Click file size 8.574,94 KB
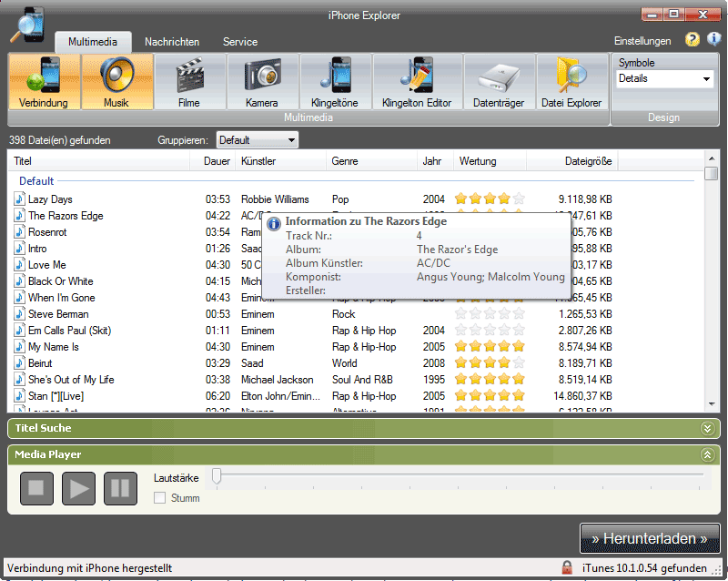728x581 pixels. (x=585, y=347)
